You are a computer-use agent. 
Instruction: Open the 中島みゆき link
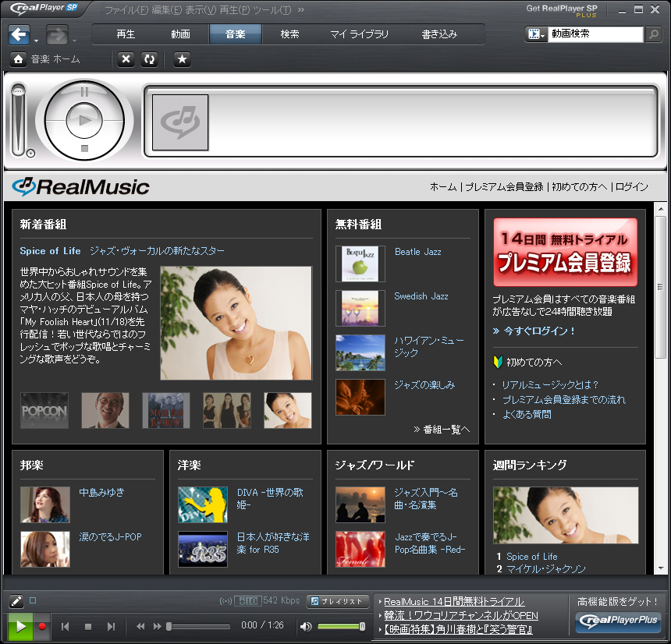pyautogui.click(x=102, y=493)
